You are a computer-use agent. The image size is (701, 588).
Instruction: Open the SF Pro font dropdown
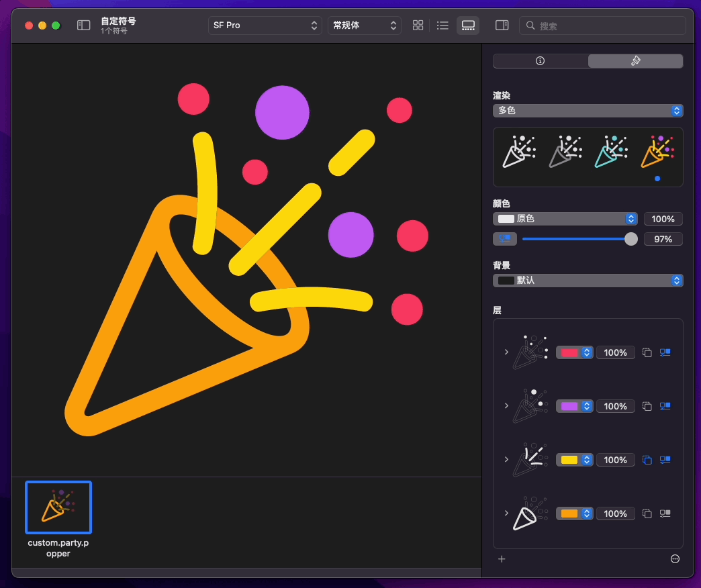(265, 26)
